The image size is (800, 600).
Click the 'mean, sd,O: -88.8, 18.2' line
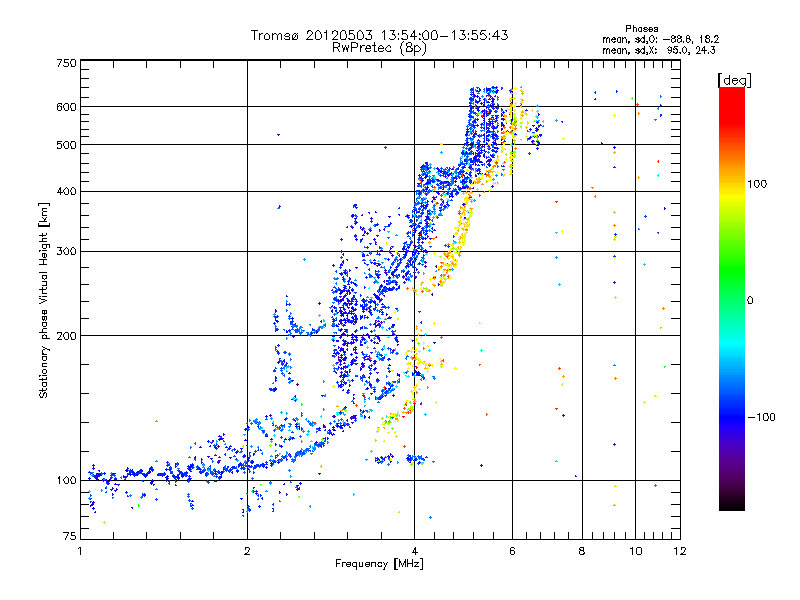pyautogui.click(x=661, y=39)
